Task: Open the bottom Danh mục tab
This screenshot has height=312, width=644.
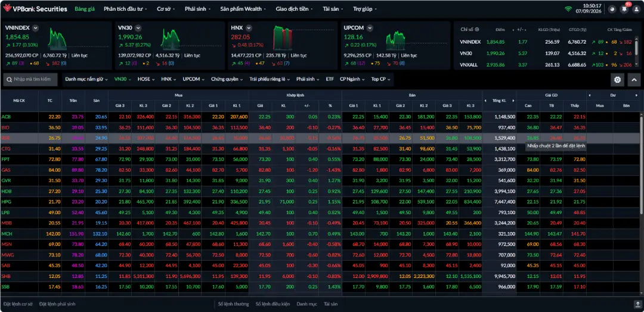Action: click(x=307, y=304)
